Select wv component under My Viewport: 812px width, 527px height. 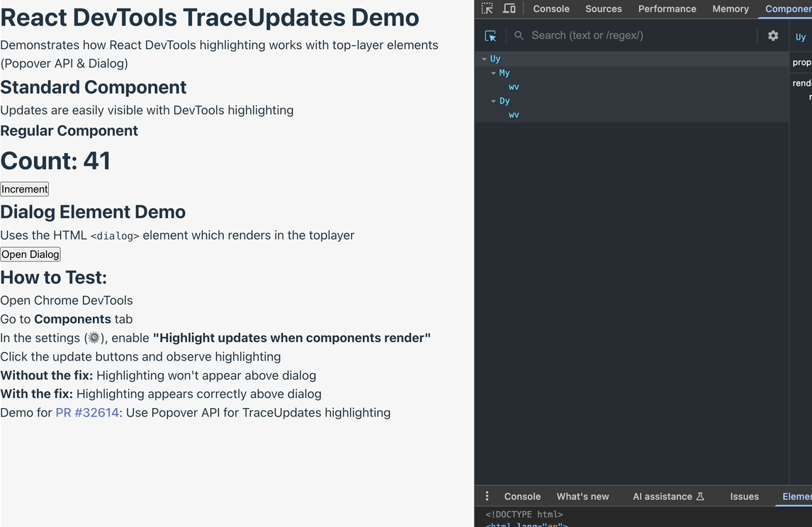pyautogui.click(x=514, y=87)
